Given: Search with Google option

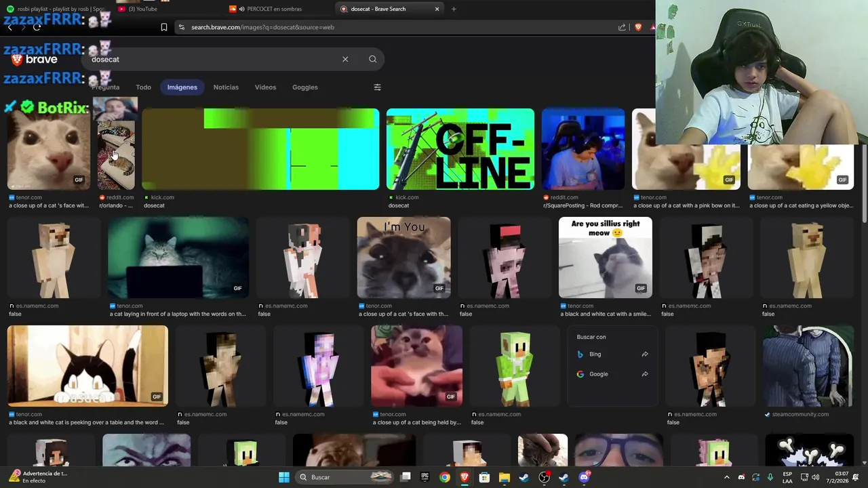Looking at the screenshot, I should pyautogui.click(x=612, y=373).
